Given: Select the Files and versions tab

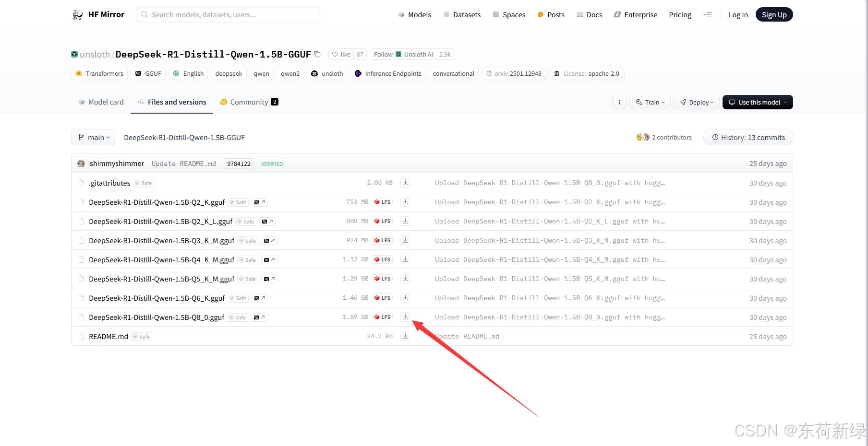Looking at the screenshot, I should [172, 102].
